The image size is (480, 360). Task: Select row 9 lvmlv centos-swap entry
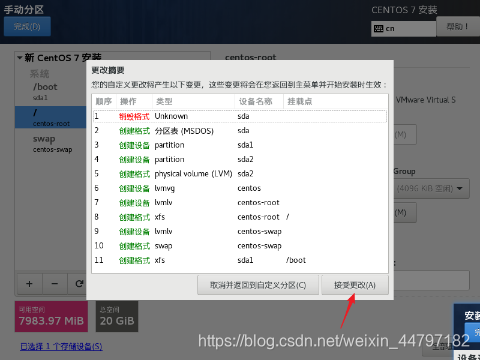click(240, 231)
